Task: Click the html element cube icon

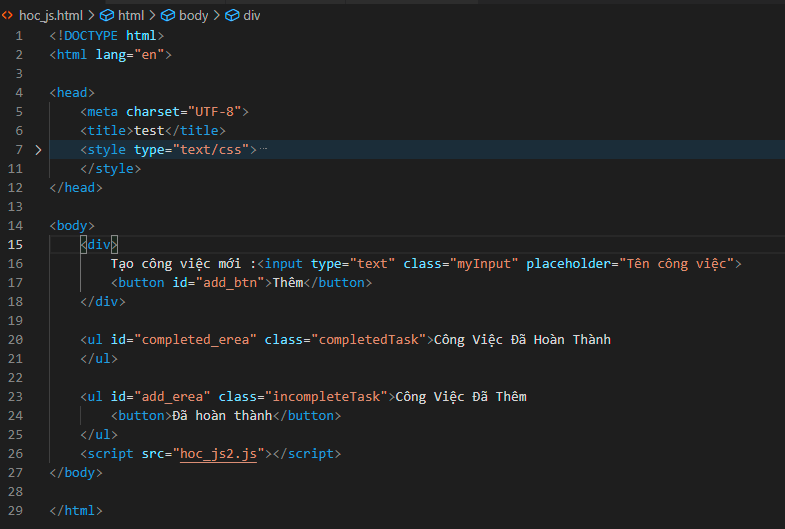Action: coord(107,16)
